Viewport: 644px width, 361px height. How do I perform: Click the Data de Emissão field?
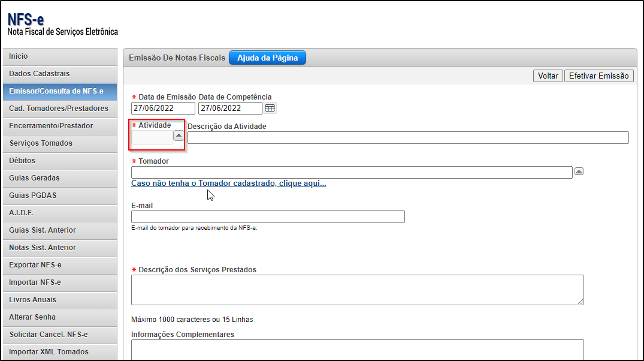pos(163,108)
